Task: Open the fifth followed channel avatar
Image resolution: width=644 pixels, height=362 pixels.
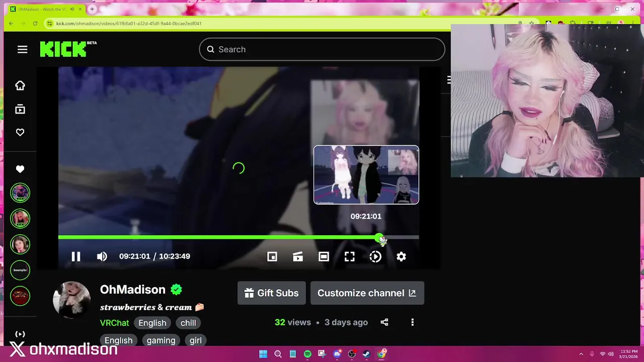Action: coord(20,296)
